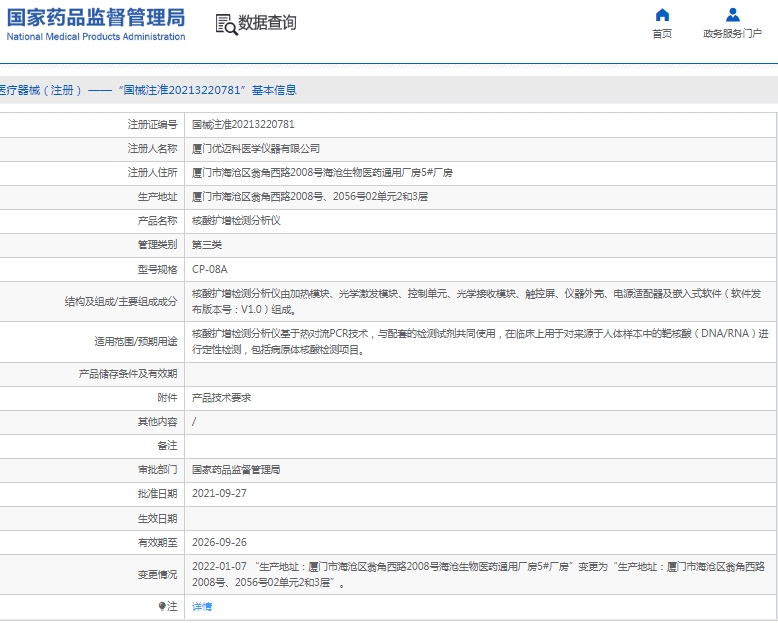This screenshot has height=623, width=778.
Task: Click the 注册人住所 address value
Action: click(322, 173)
